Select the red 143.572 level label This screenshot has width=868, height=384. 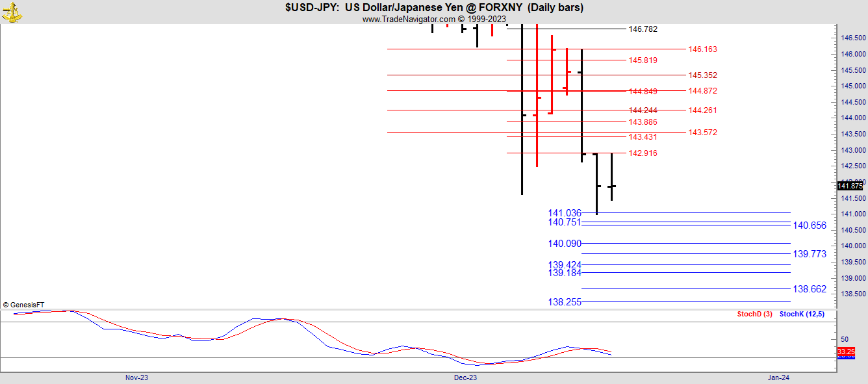[x=702, y=133]
